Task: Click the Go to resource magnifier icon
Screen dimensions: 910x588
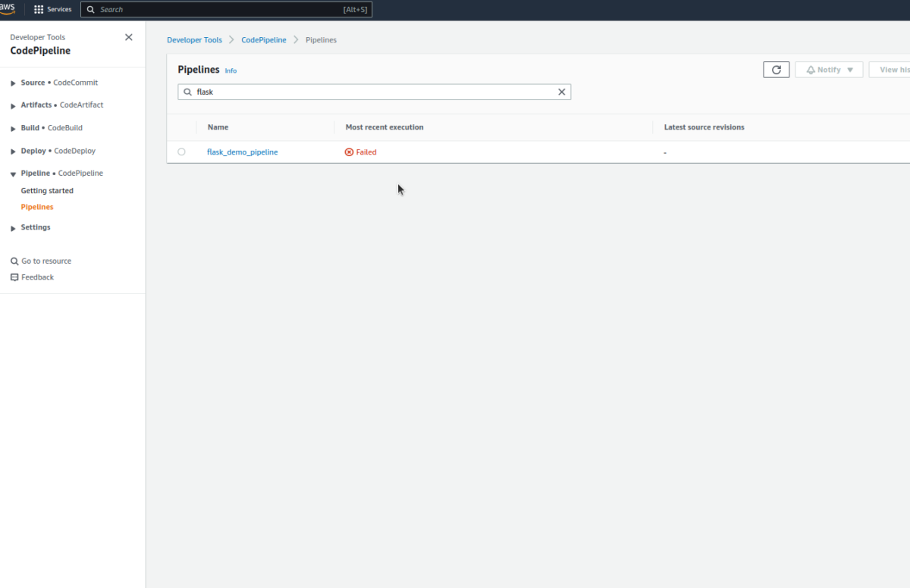Action: point(13,261)
